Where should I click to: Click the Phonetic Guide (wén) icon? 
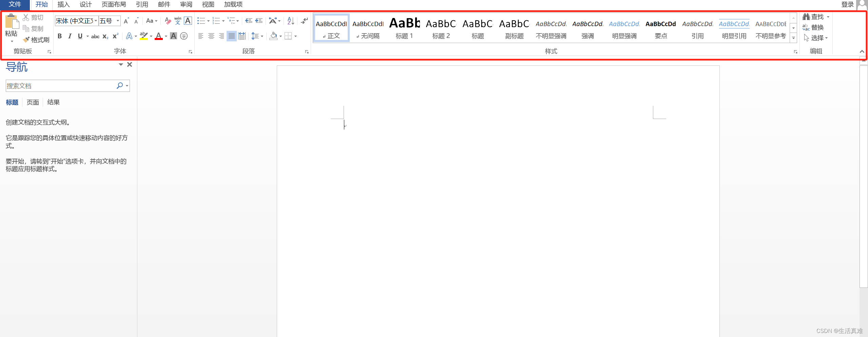(177, 21)
